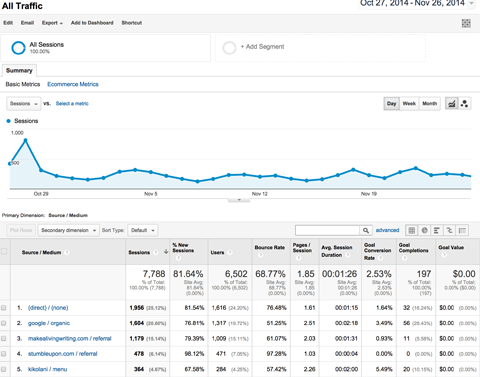Open help for Bounce Rate column
The height and width of the screenshot is (377, 480).
(260, 255)
